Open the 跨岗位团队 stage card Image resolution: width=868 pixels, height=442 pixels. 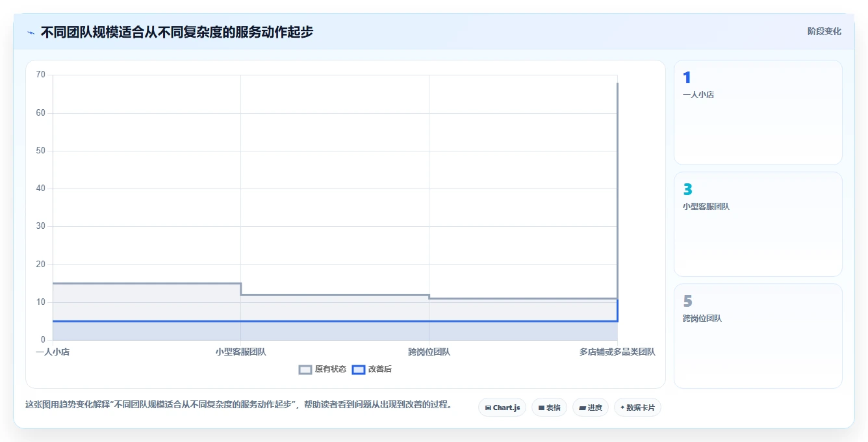tap(758, 336)
